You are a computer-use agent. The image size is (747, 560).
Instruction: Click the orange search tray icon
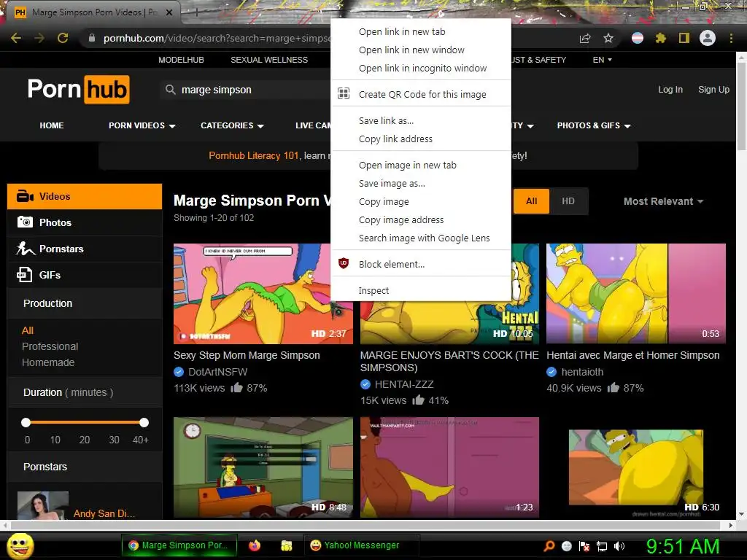tap(549, 546)
